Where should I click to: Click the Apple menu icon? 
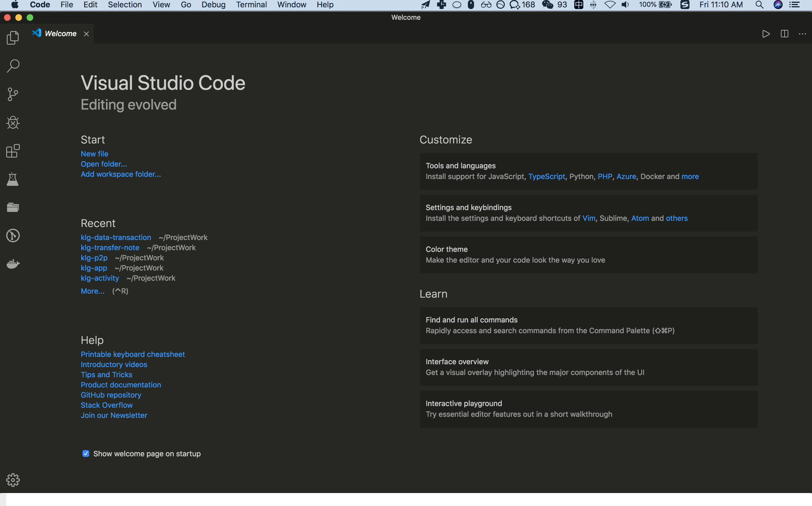point(15,5)
